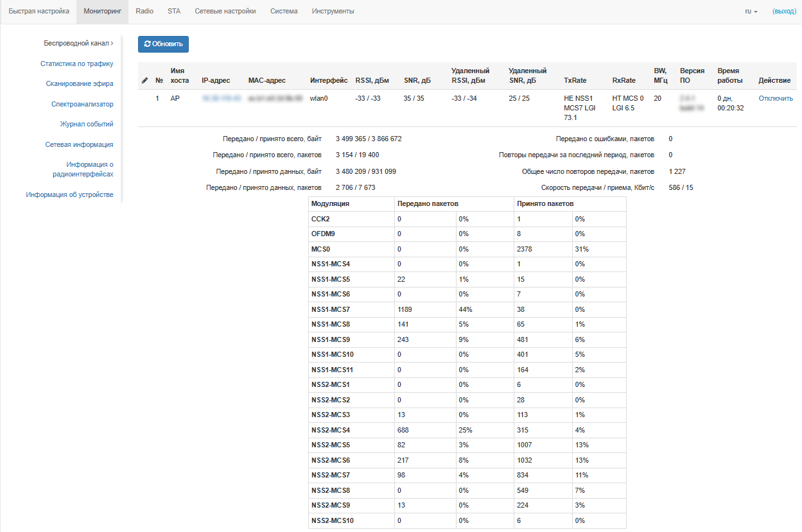Open Статистика по трафику in sidebar

pos(76,64)
